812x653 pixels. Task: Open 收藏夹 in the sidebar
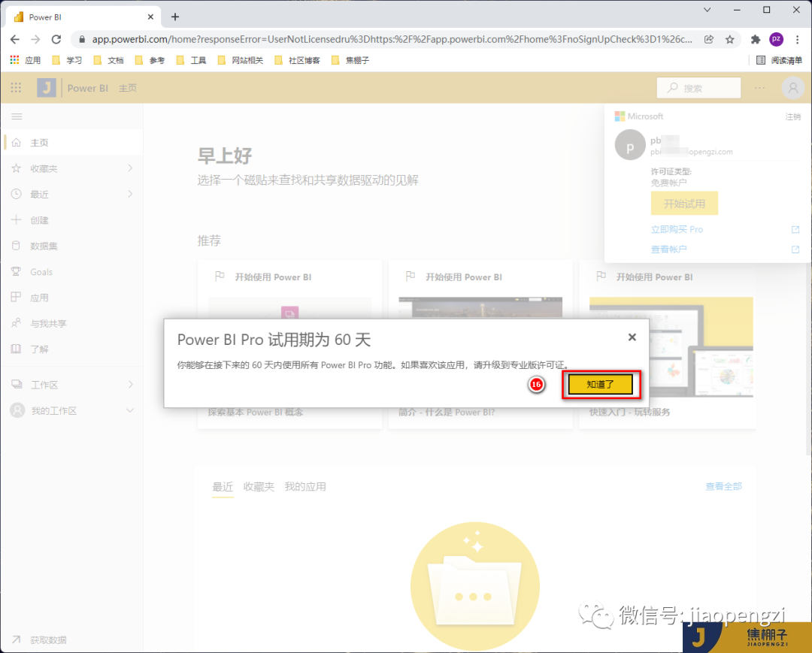[72, 168]
